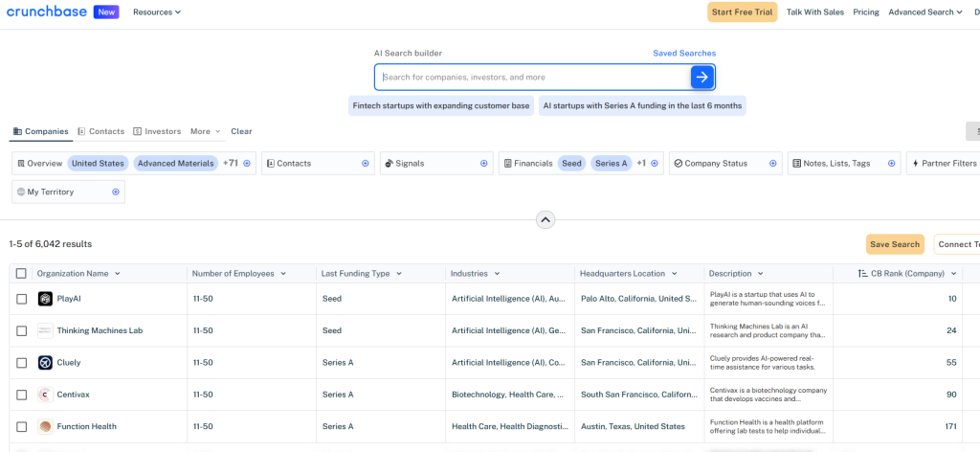Expand the More tab dropdown
The height and width of the screenshot is (452, 980).
tap(206, 131)
